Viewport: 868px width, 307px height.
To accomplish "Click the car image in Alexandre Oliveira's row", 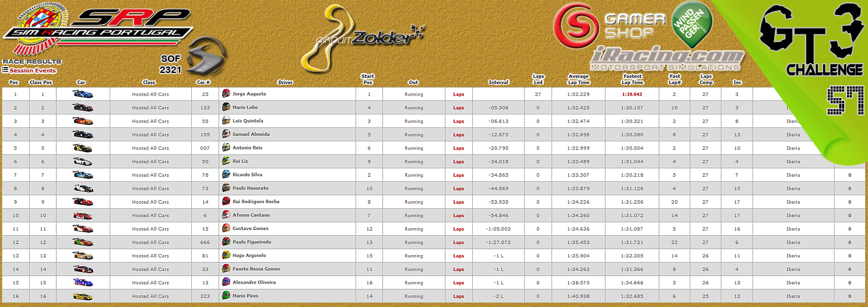I will coord(82,282).
